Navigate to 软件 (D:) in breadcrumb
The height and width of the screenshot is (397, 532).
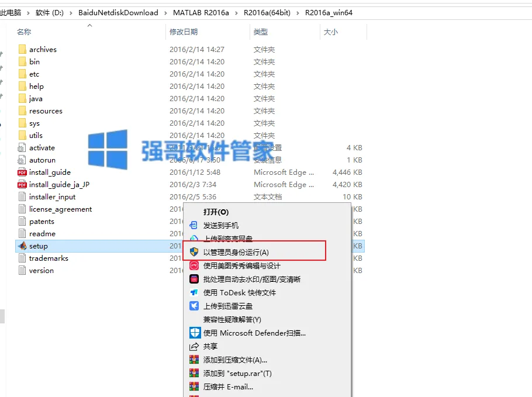click(50, 13)
